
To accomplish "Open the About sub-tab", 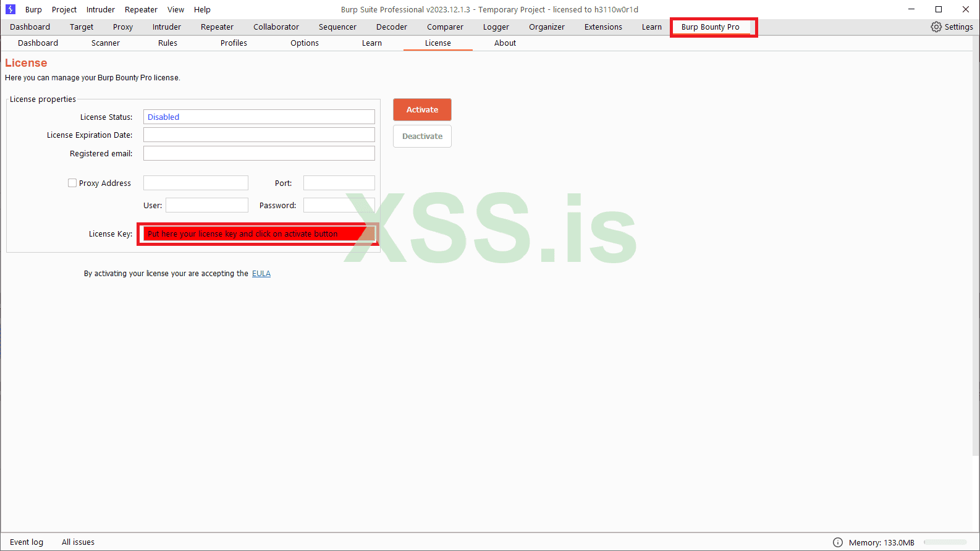I will click(x=505, y=43).
